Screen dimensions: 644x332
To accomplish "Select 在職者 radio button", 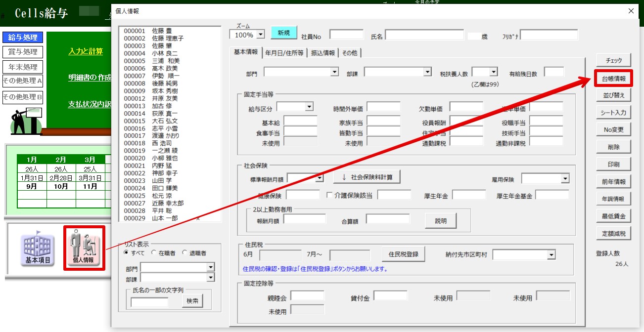I will coord(155,253).
